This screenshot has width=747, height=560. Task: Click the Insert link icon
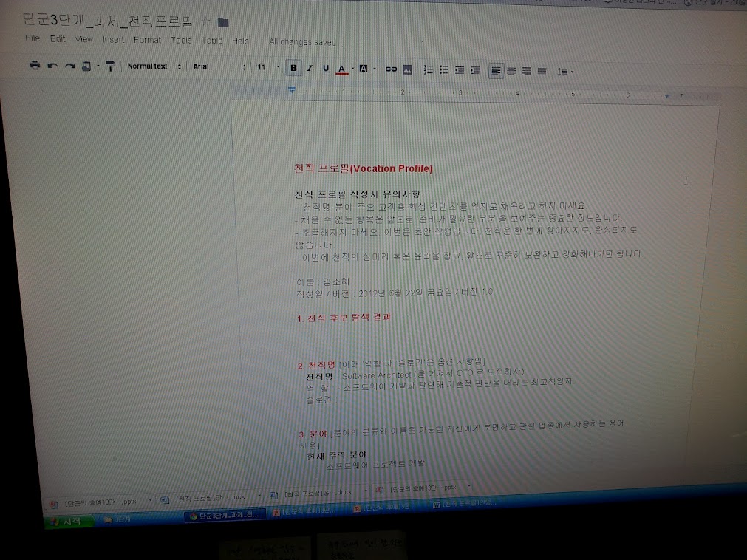click(x=391, y=69)
